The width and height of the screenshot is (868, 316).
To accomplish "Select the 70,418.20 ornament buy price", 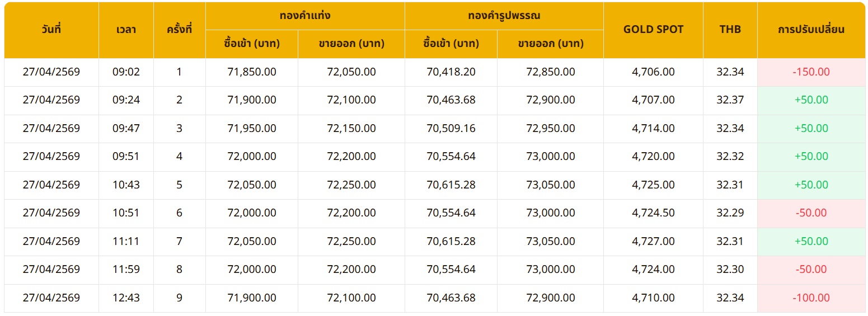I will coord(451,72).
